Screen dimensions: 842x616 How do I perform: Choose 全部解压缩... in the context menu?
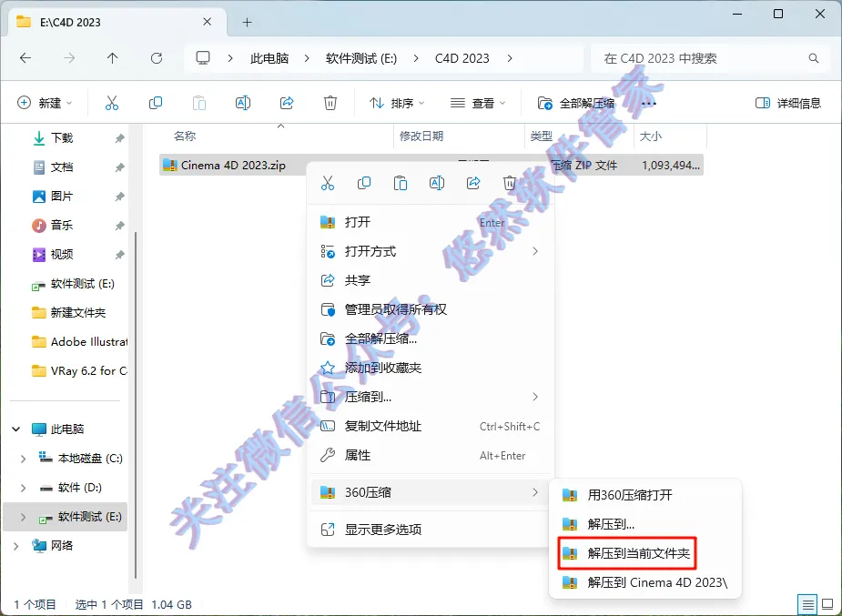pos(431,338)
